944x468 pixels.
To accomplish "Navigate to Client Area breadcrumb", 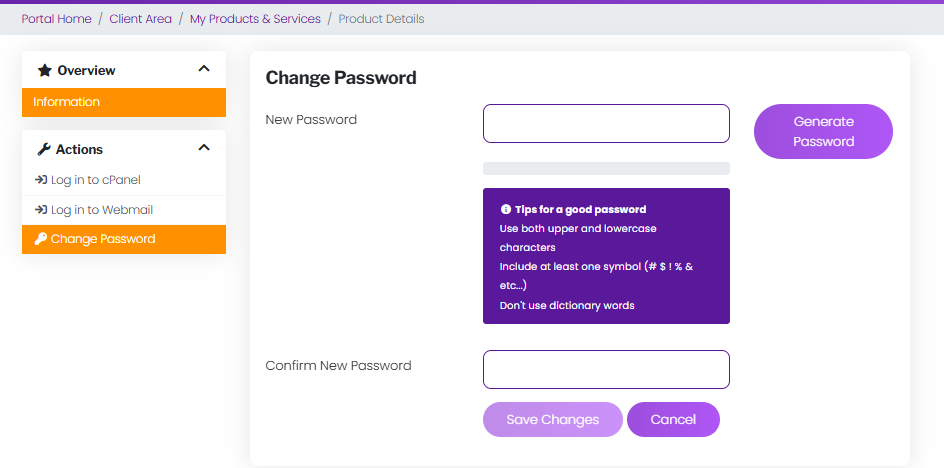I will [140, 19].
